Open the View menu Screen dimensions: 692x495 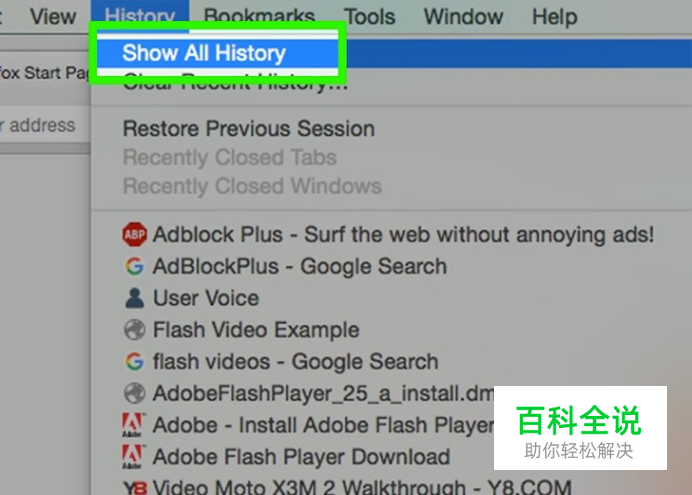pyautogui.click(x=53, y=17)
